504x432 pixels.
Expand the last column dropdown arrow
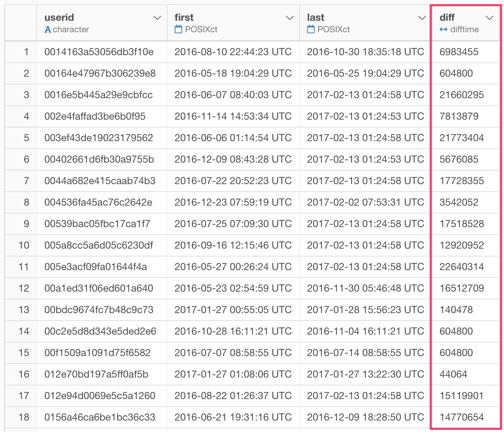(422, 18)
